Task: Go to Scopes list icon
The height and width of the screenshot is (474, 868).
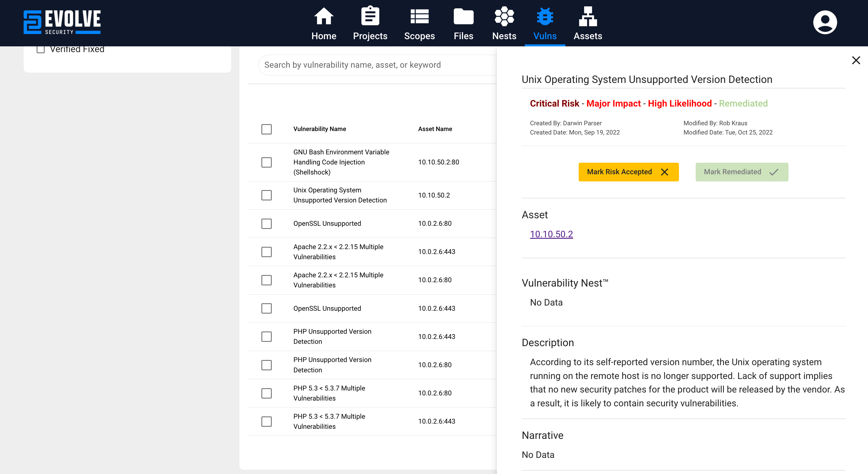Action: tap(419, 16)
